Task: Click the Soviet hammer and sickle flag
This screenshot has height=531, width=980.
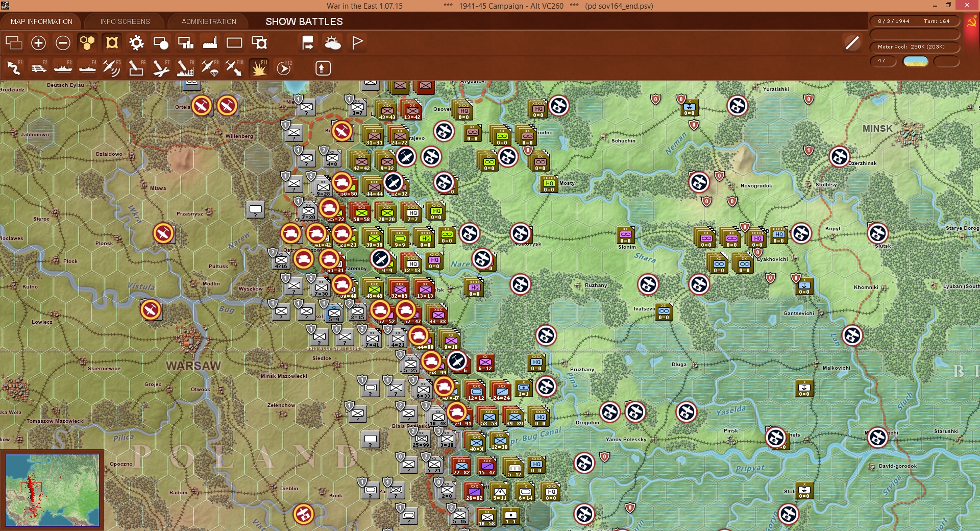Action: coord(971,22)
